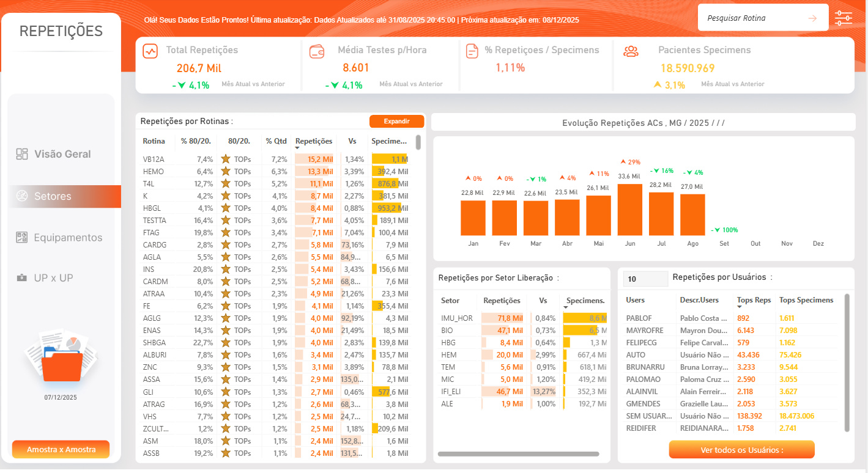Click the Total Repetições chart icon
Image resolution: width=868 pixels, height=473 pixels.
(x=150, y=51)
